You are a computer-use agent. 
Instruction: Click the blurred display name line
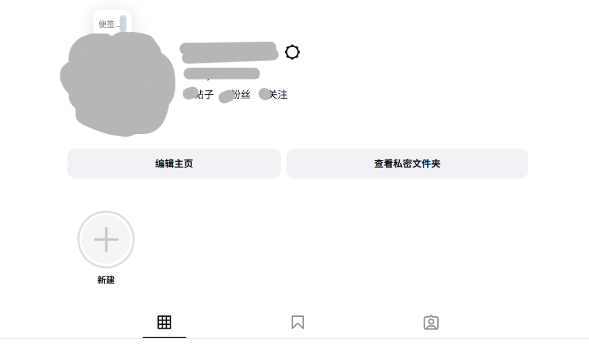coord(221,74)
